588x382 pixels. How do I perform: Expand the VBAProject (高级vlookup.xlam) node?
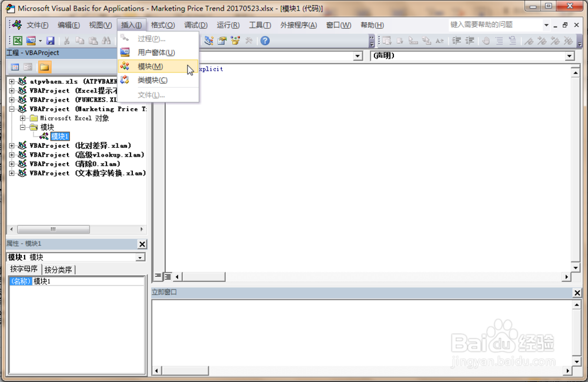coord(12,155)
